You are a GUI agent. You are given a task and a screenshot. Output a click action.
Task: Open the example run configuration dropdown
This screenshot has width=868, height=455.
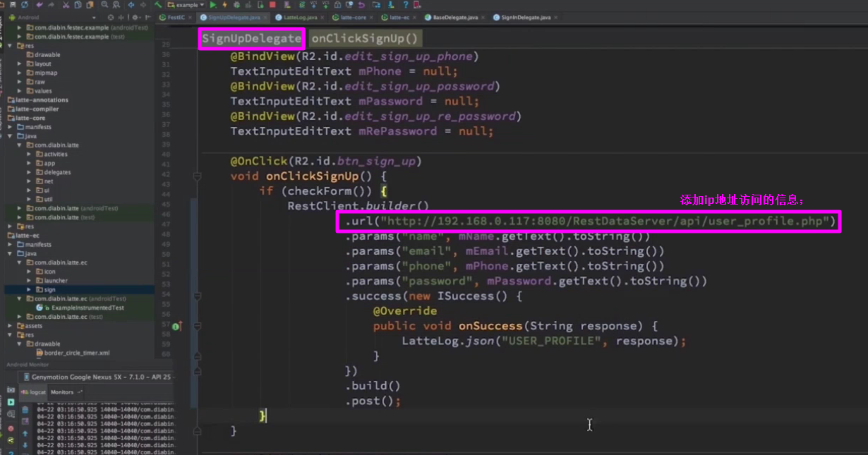(x=185, y=5)
